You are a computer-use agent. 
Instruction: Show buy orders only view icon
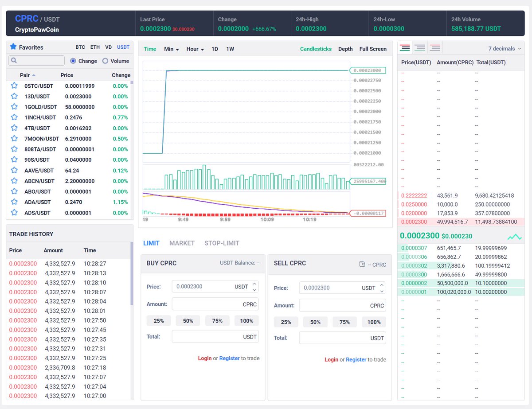[420, 47]
